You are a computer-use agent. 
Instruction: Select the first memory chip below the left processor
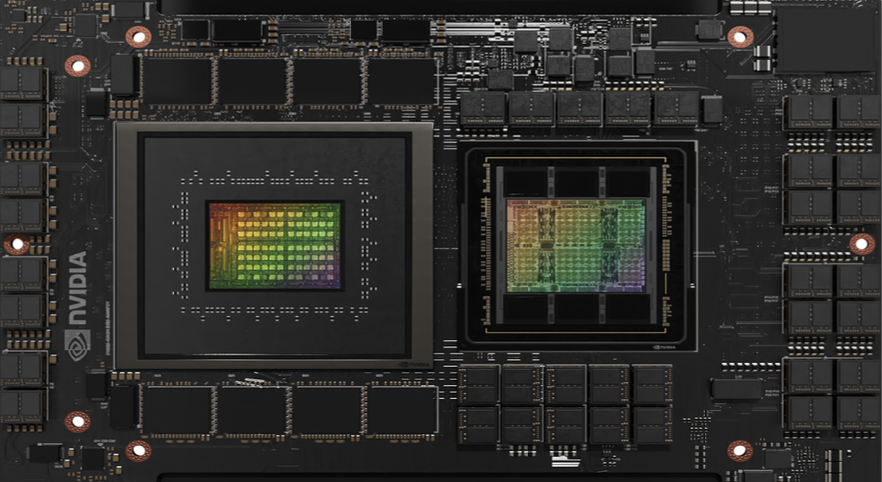click(x=178, y=409)
